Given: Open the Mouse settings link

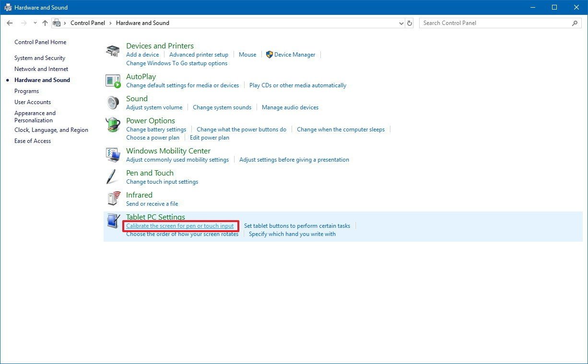Looking at the screenshot, I should coord(247,55).
